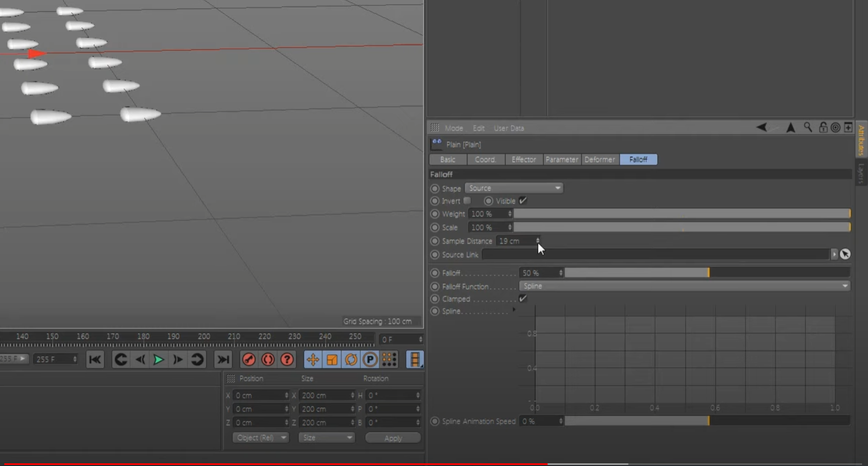Toggle the Sample Distance animation dot
Screen dimensions: 868x466
tap(435, 241)
